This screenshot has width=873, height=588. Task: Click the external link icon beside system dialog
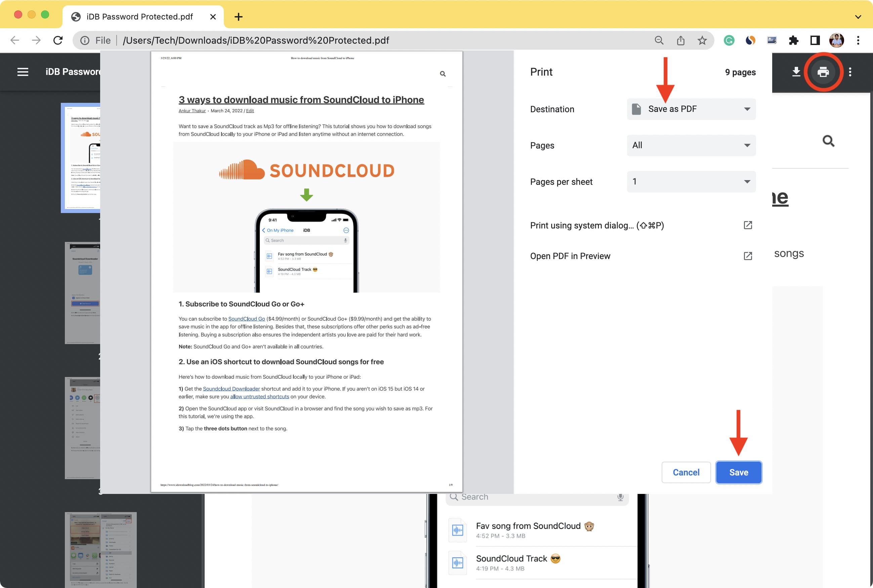(x=747, y=225)
